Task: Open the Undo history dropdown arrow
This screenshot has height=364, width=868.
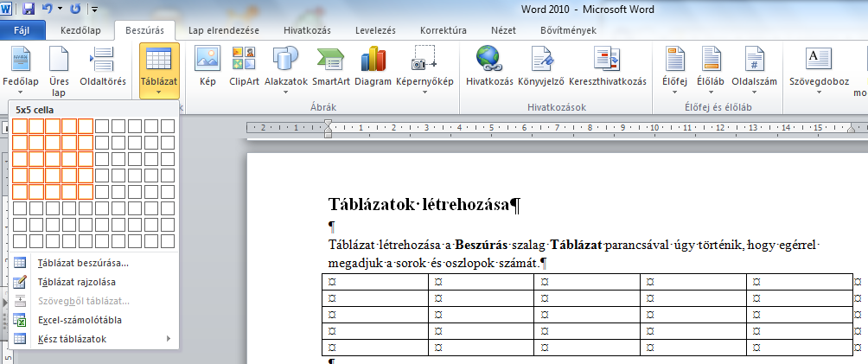Action: pyautogui.click(x=60, y=9)
